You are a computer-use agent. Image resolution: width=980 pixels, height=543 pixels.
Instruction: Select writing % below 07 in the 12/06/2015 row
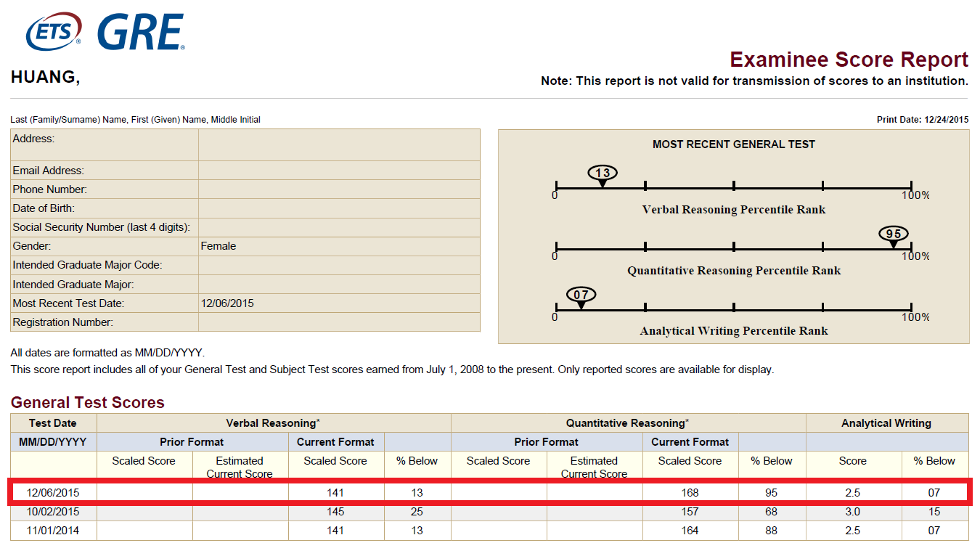tap(934, 493)
